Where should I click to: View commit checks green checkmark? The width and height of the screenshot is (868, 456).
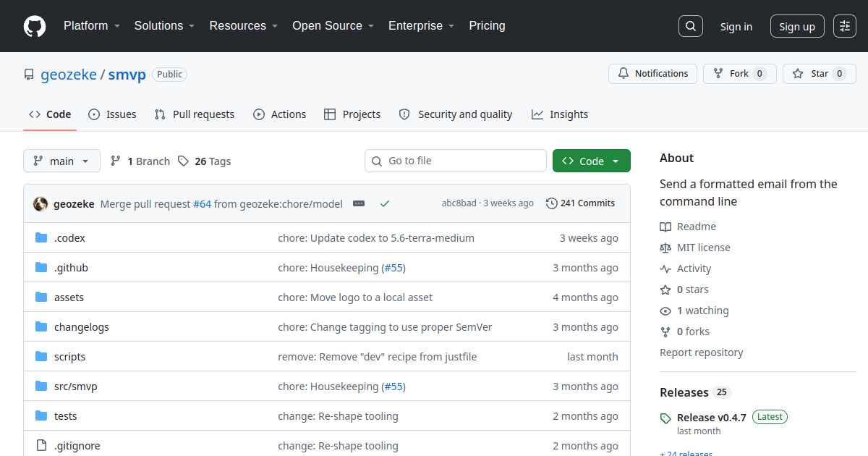(x=385, y=204)
